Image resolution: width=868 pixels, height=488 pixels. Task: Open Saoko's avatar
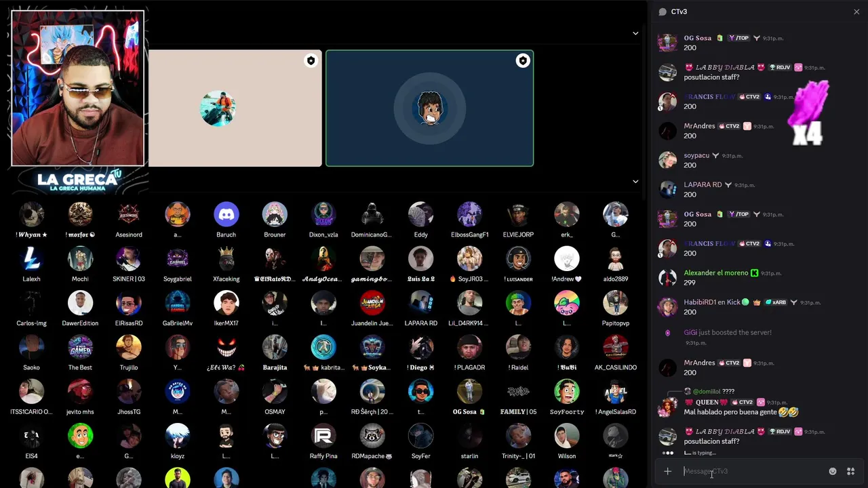pos(31,347)
